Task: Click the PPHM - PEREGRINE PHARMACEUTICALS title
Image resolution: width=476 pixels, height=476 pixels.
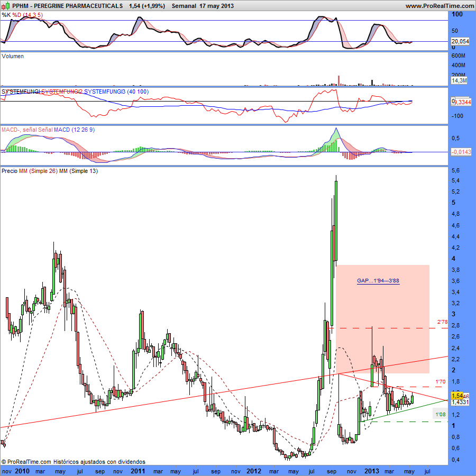Action: click(68, 6)
